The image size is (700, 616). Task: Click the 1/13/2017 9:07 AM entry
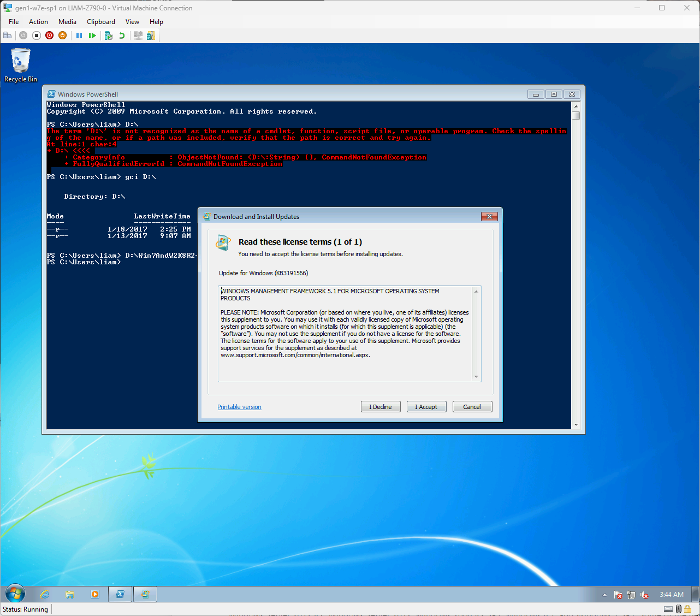pyautogui.click(x=149, y=236)
